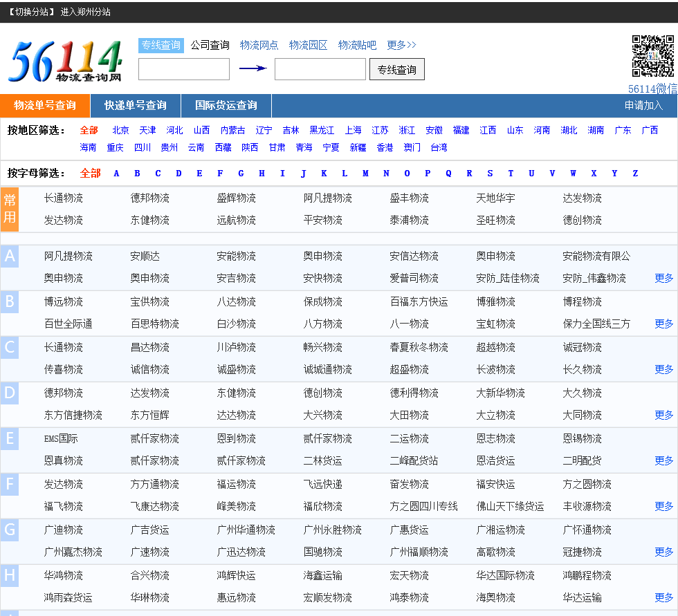
Task: Expand 更多 in the H section
Action: click(x=663, y=597)
